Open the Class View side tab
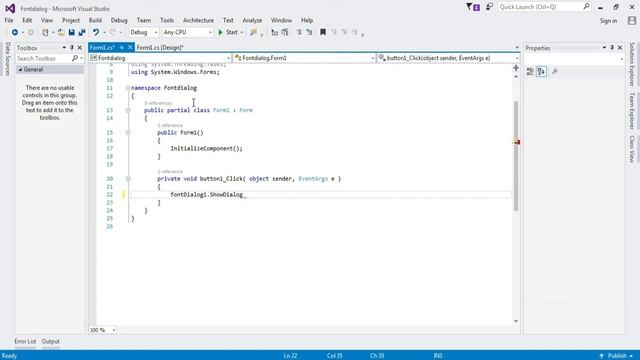 coord(632,149)
